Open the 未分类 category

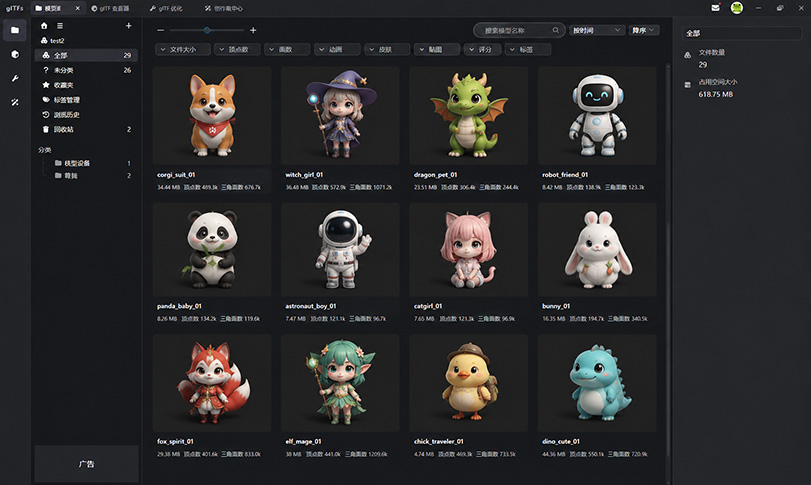click(86, 70)
